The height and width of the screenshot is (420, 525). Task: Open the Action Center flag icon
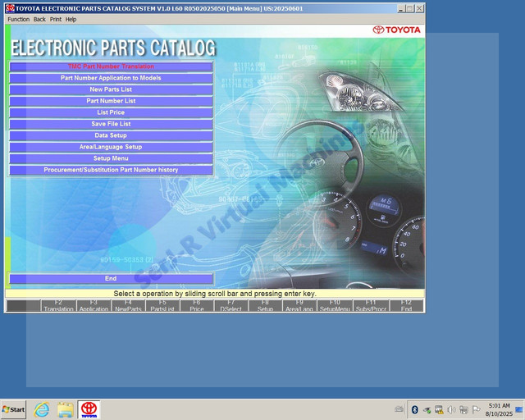click(476, 409)
